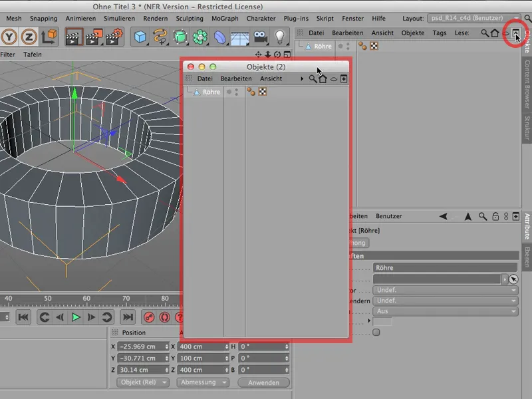Add a cube primitive object
Viewport: 532px width, 399px height.
[140, 37]
